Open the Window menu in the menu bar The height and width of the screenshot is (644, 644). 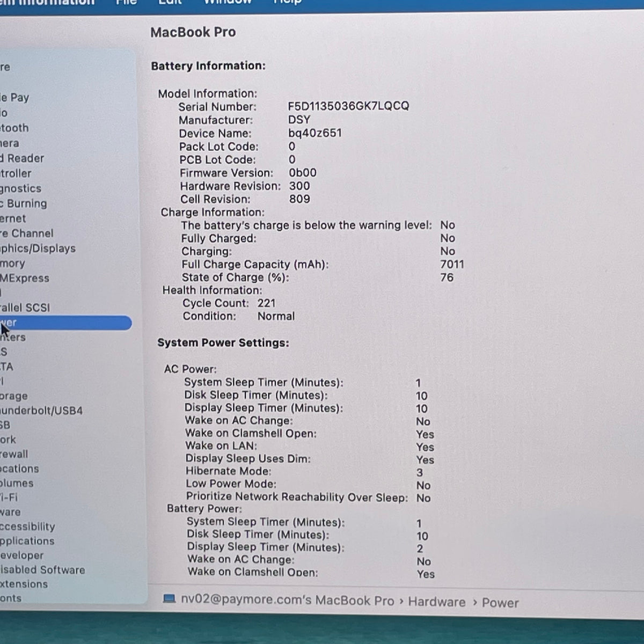(227, 2)
